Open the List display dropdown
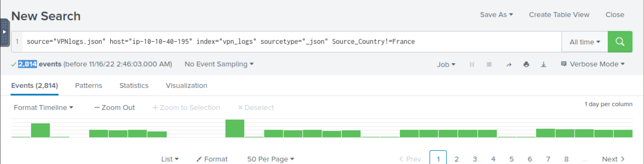644x164 pixels. click(170, 159)
